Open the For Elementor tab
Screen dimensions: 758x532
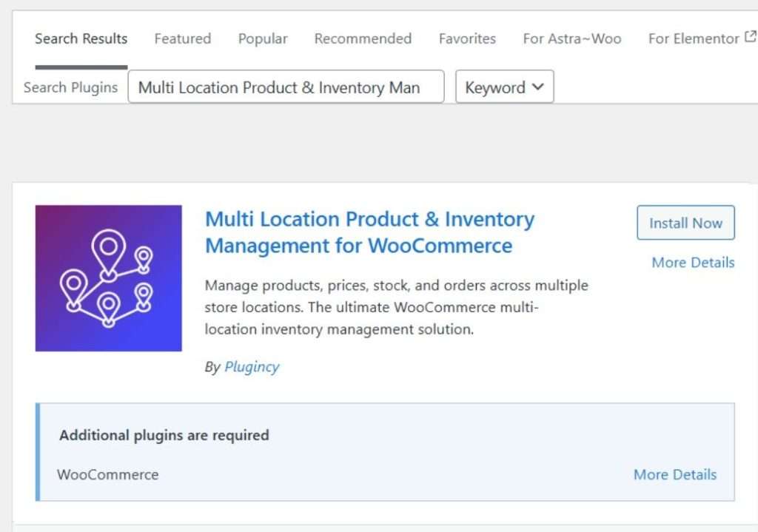point(694,38)
